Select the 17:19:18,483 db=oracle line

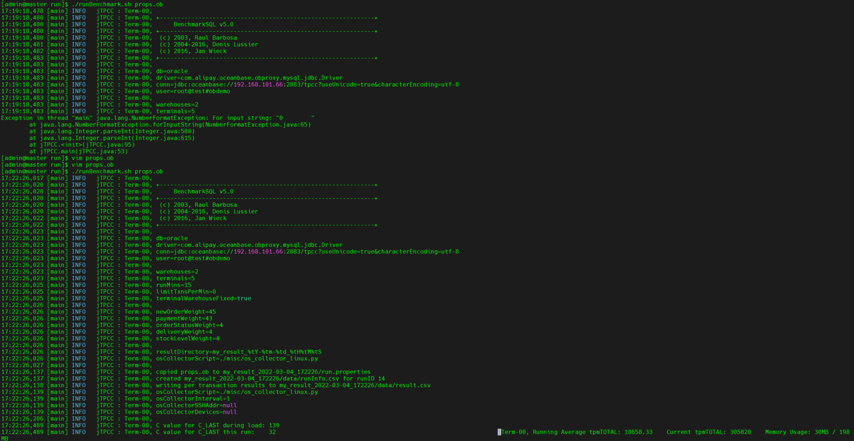click(95, 71)
